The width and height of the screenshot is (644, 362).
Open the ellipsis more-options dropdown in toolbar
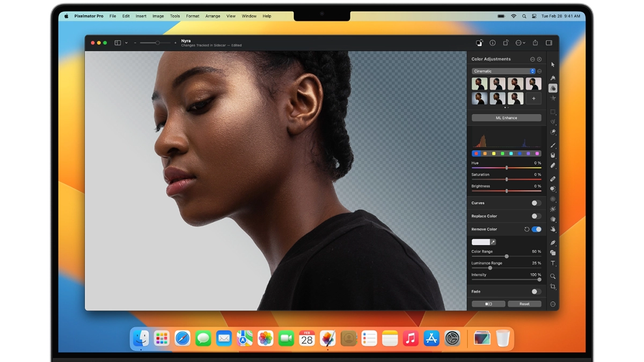coord(520,43)
